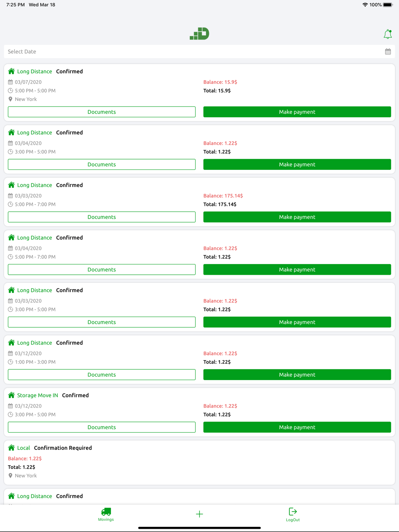
Task: Select the Movings truck icon tab
Action: 106,514
